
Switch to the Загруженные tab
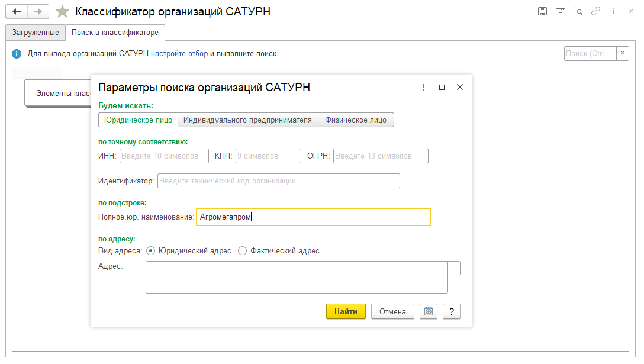click(x=36, y=32)
